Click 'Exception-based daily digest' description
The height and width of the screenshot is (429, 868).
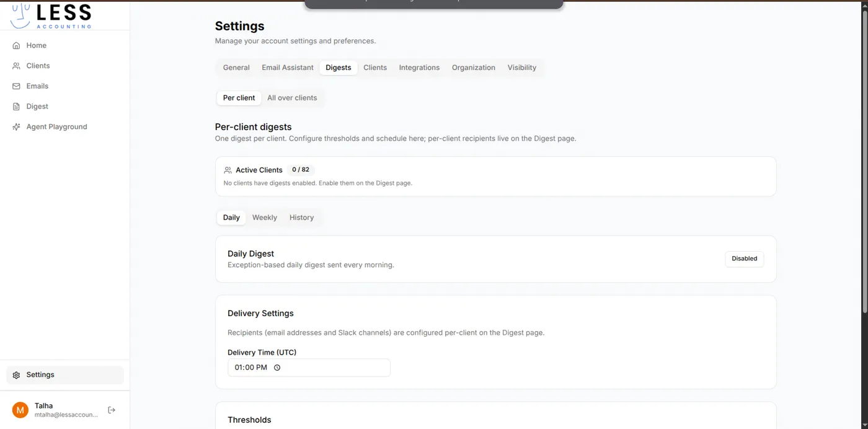coord(311,265)
